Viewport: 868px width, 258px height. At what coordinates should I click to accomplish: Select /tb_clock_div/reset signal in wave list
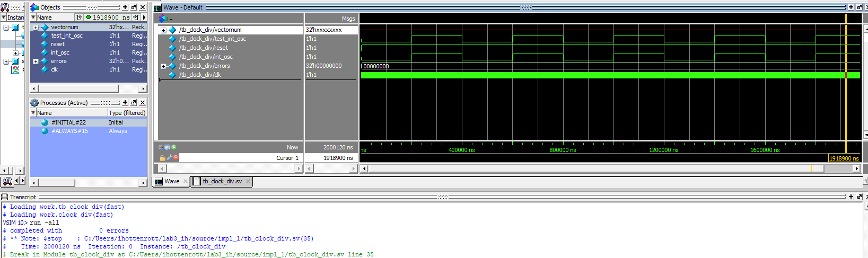pos(203,48)
